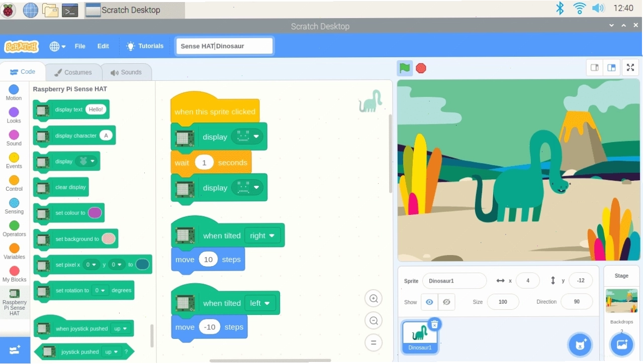Image resolution: width=643 pixels, height=364 pixels.
Task: Select the Motion block category
Action: point(14,93)
